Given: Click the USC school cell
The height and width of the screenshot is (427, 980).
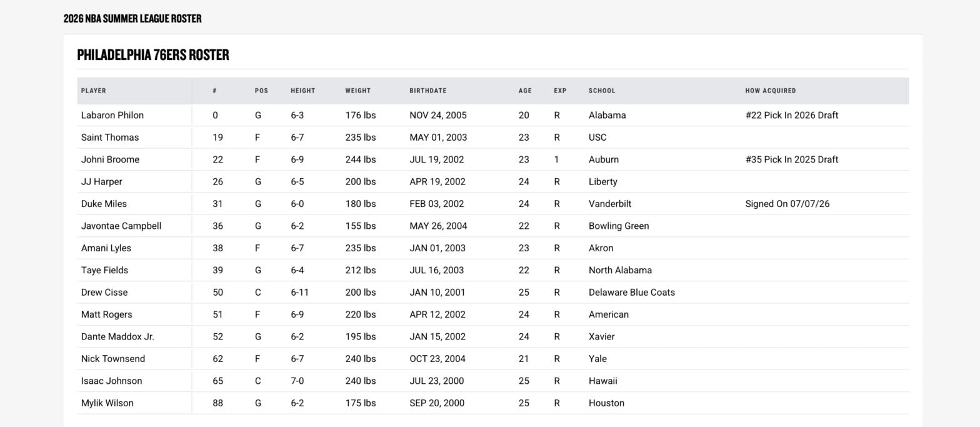Looking at the screenshot, I should [597, 138].
